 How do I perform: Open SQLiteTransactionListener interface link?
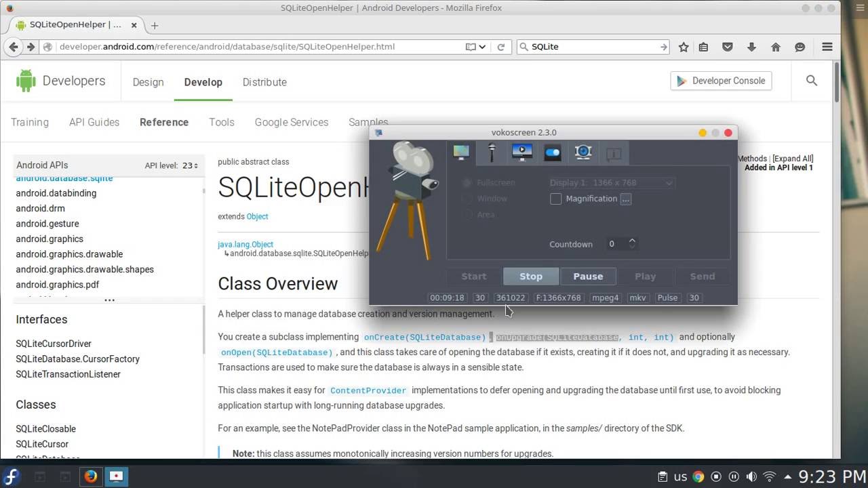point(68,374)
